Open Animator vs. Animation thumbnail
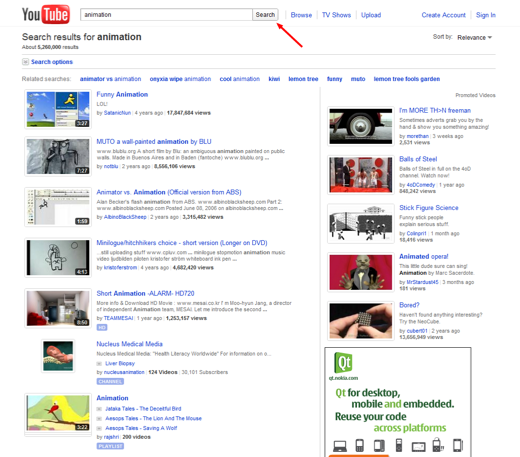 pyautogui.click(x=58, y=207)
